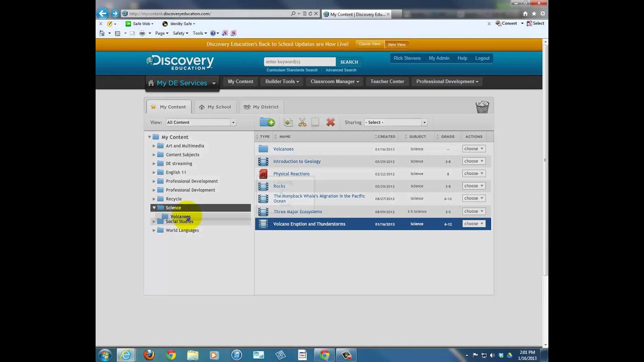Viewport: 644px width, 362px height.
Task: Open the trash can icon
Action: (482, 107)
